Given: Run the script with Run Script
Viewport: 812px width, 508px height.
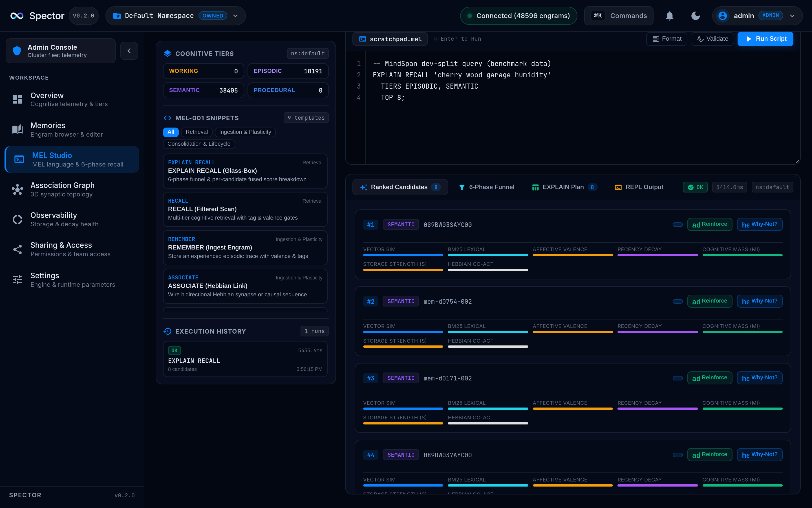Looking at the screenshot, I should pyautogui.click(x=765, y=39).
